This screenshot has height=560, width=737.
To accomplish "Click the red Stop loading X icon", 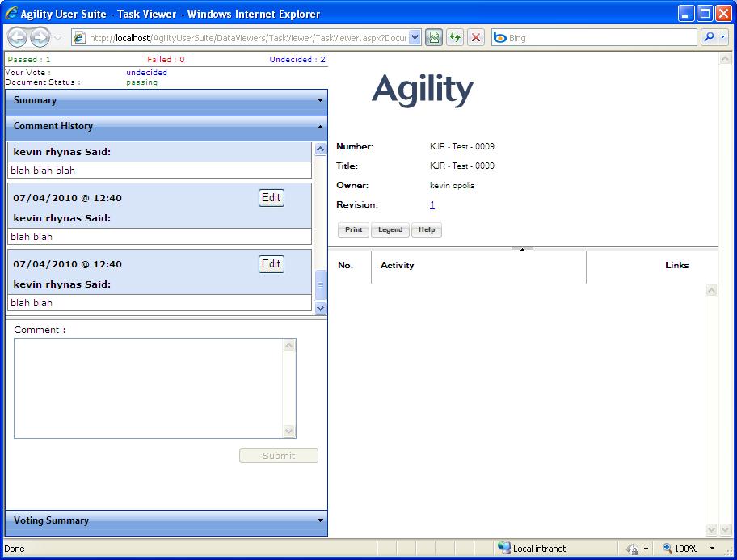I will tap(476, 37).
